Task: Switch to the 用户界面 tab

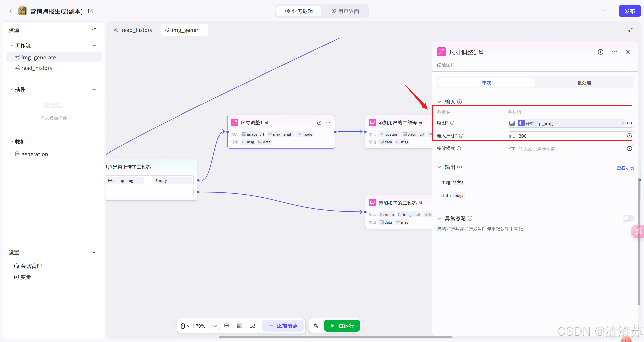Action: [x=345, y=11]
